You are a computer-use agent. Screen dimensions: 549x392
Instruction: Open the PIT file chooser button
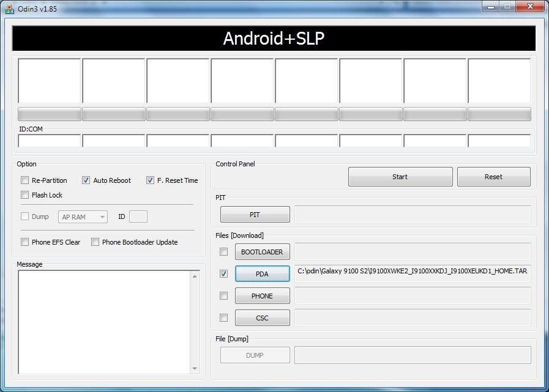(x=255, y=215)
